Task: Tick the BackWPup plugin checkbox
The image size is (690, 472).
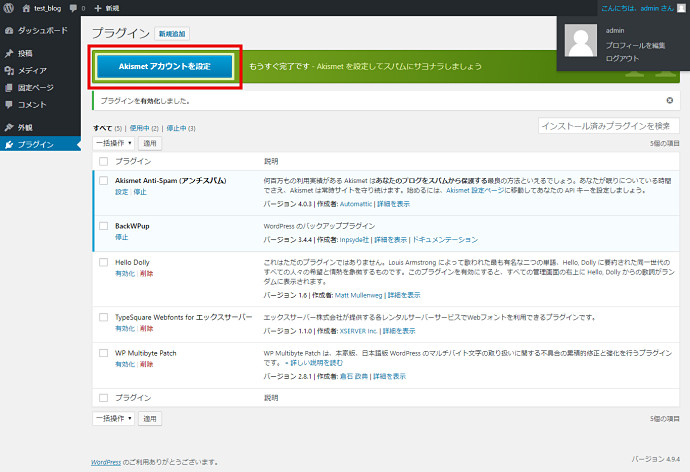Action: pyautogui.click(x=103, y=226)
